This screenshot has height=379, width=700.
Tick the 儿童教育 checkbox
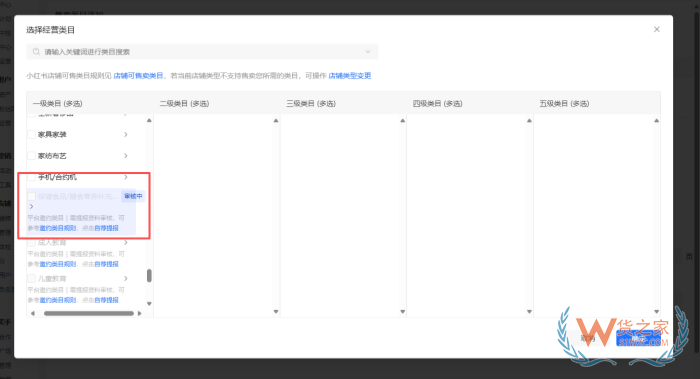[x=31, y=279]
